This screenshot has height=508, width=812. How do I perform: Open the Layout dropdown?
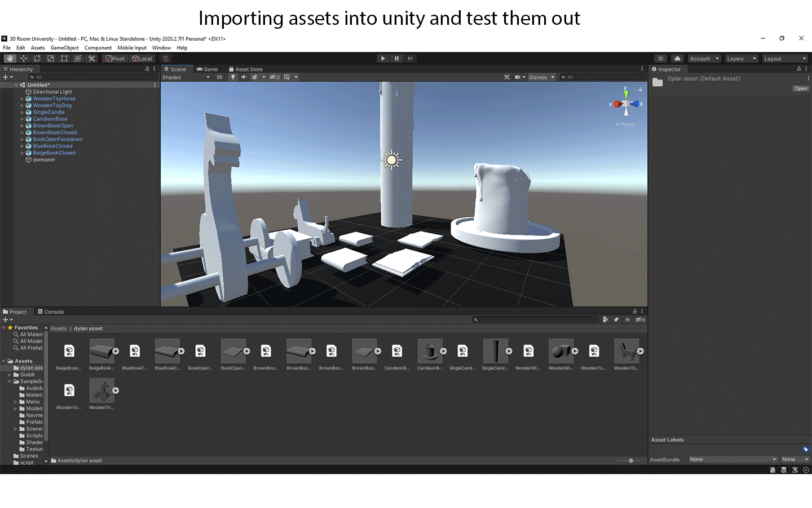[785, 59]
